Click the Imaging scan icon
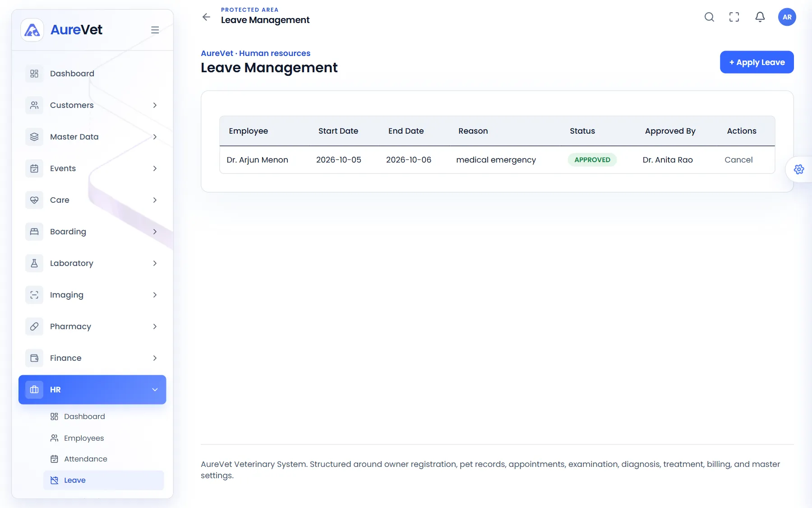The height and width of the screenshot is (508, 812). [34, 295]
